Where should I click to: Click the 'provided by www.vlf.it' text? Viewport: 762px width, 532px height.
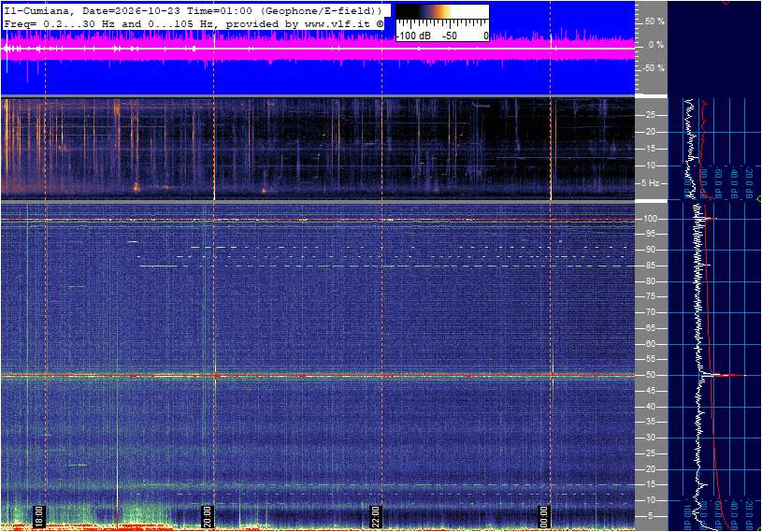304,23
